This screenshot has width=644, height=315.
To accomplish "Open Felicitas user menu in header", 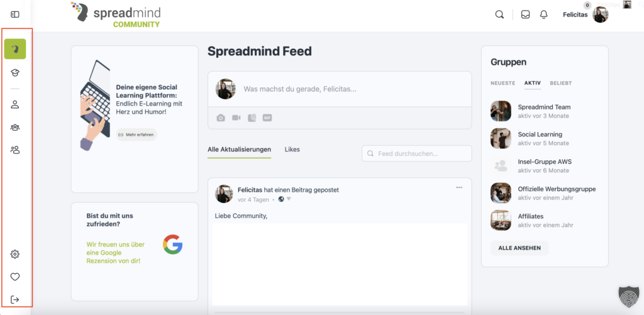I will click(585, 14).
